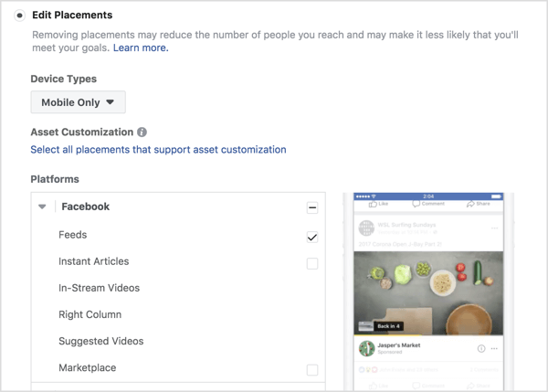Click the food ad preview image
Image resolution: width=548 pixels, height=392 pixels.
(428, 293)
